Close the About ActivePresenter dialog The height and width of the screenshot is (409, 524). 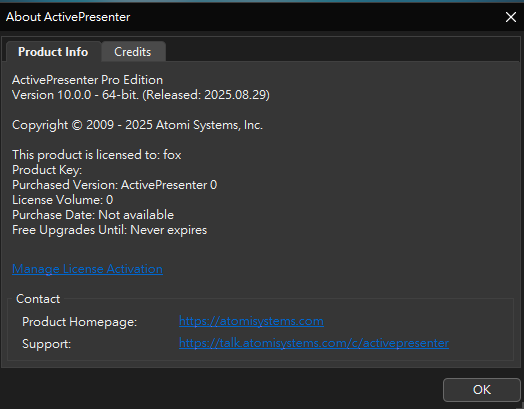point(511,17)
